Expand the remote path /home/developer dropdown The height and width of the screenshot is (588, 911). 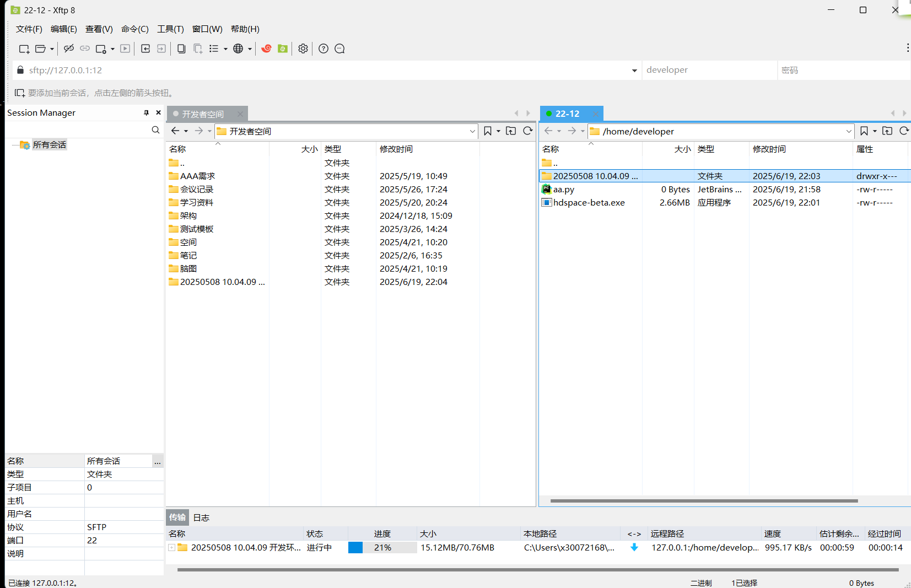(849, 131)
